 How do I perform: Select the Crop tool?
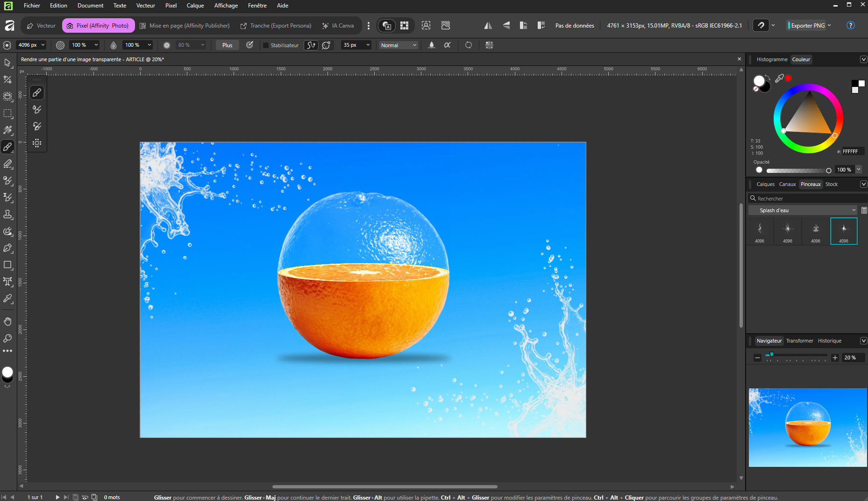click(x=7, y=80)
